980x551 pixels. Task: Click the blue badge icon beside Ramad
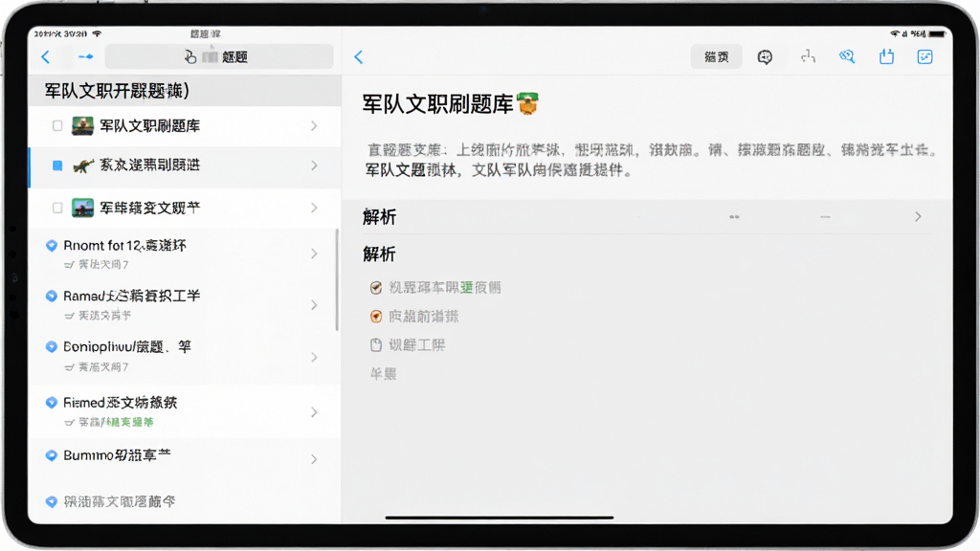click(x=52, y=297)
